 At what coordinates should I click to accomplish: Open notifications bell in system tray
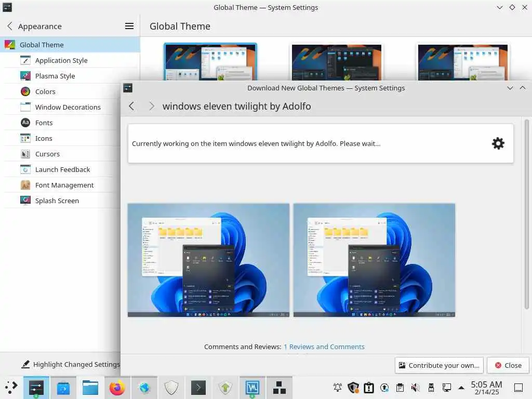338,387
